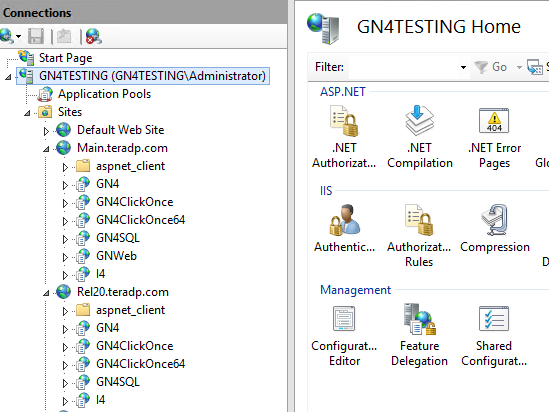549x412 pixels.
Task: Expand GN4 under Main.teradp.com
Action: (65, 185)
